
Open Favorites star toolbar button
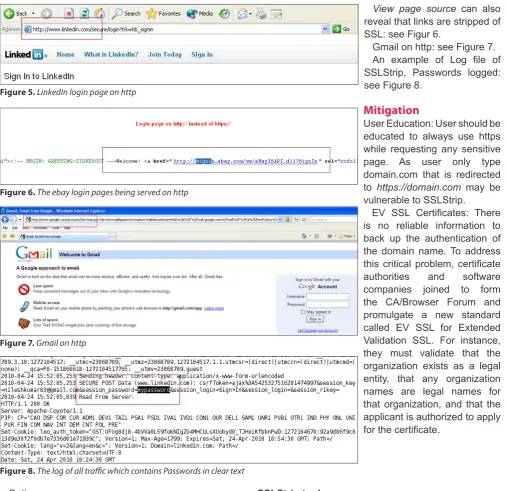pos(163,14)
